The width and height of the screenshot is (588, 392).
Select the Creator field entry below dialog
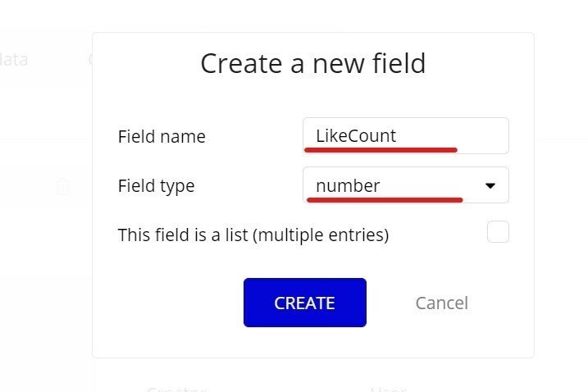coord(175,389)
